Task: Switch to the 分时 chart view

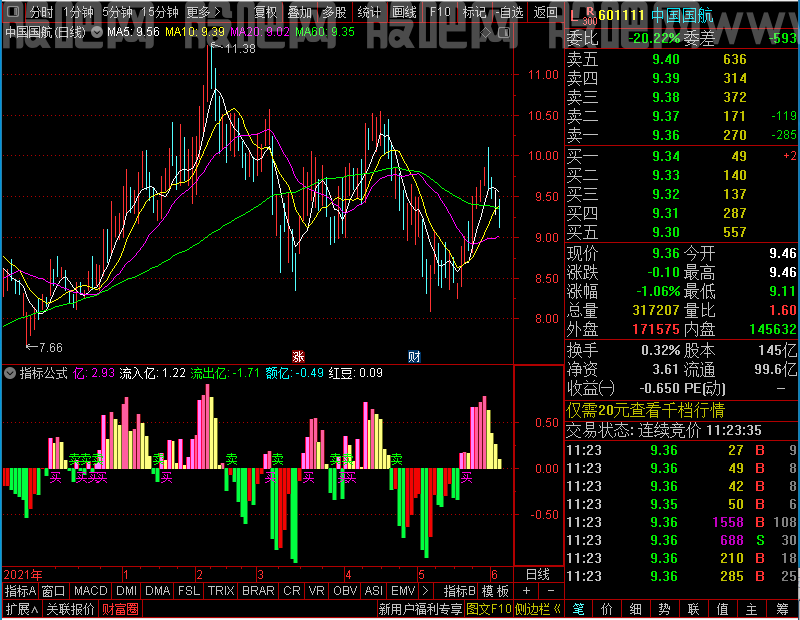Action: pos(41,12)
